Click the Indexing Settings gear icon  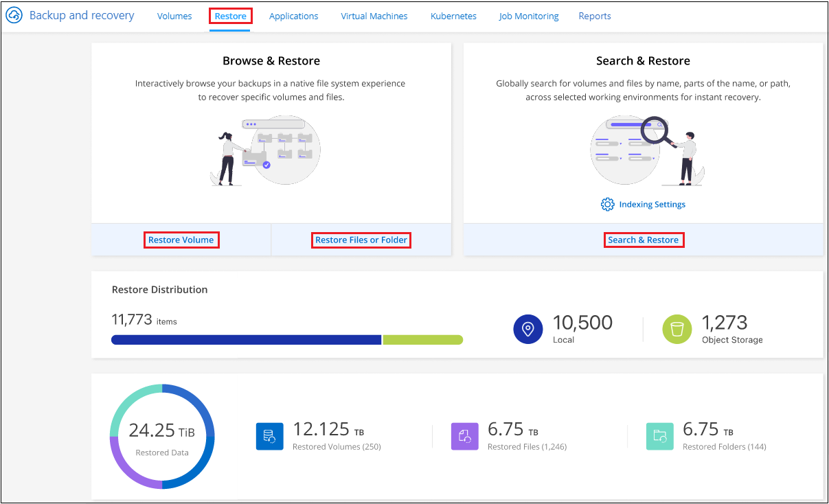point(607,205)
